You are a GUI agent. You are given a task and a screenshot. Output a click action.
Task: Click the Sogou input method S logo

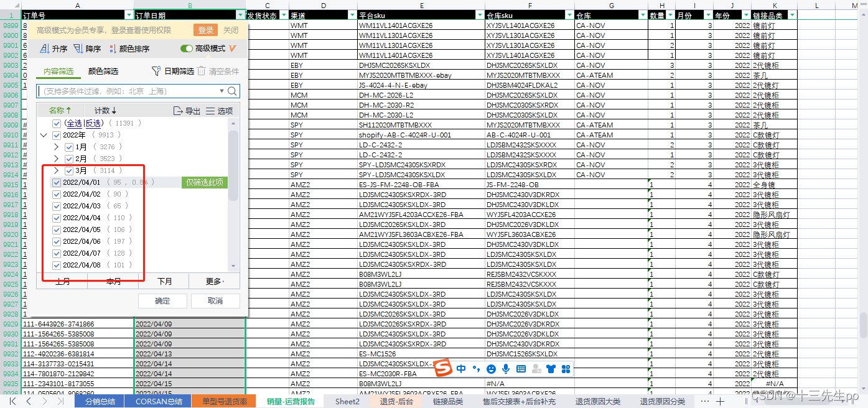(442, 368)
